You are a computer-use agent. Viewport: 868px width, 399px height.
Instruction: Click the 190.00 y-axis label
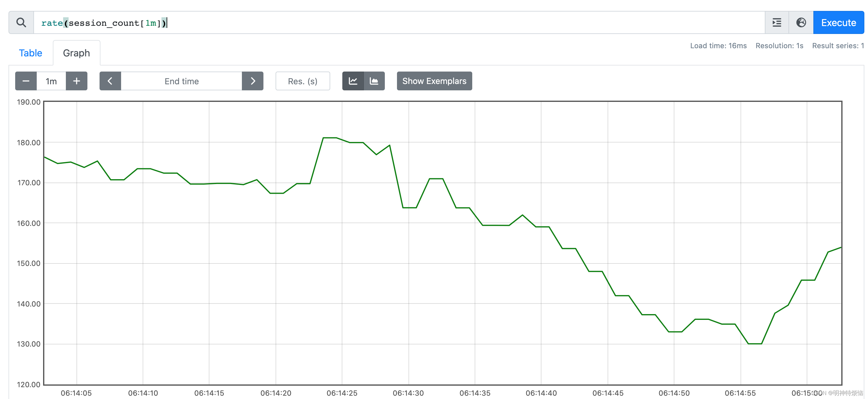tap(29, 102)
